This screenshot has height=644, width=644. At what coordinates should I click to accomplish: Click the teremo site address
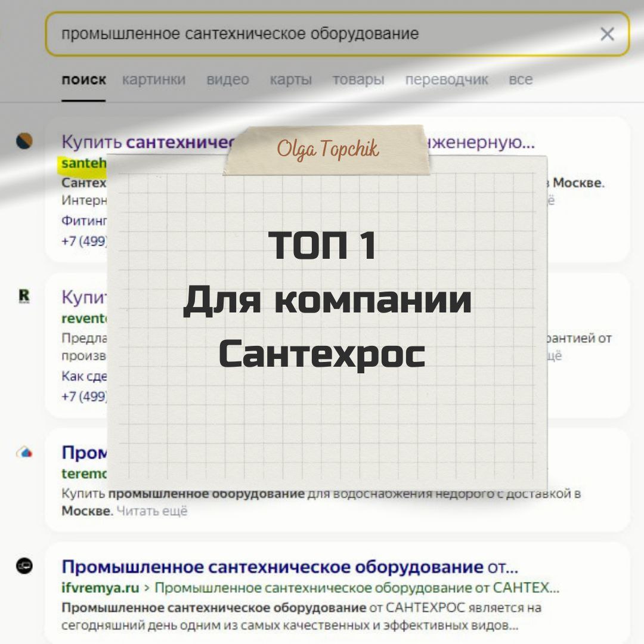click(84, 473)
